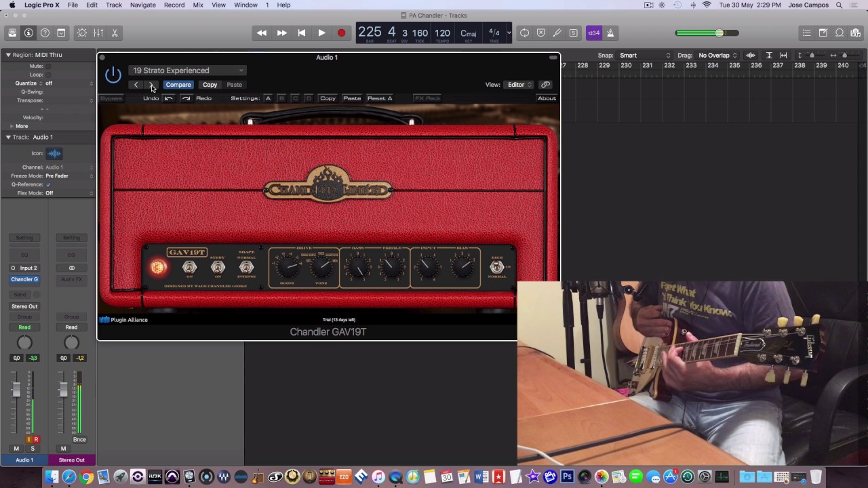Toggle the plugin power button
This screenshot has height=488, width=868.
[x=113, y=75]
